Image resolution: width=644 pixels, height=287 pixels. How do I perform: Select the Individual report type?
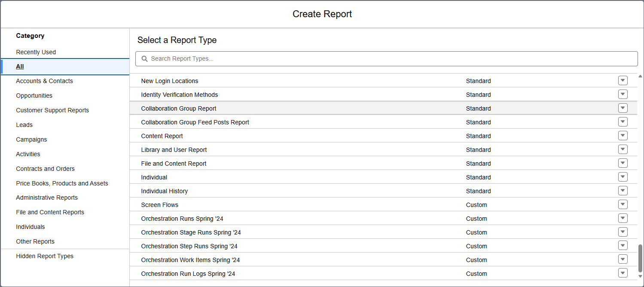click(154, 177)
